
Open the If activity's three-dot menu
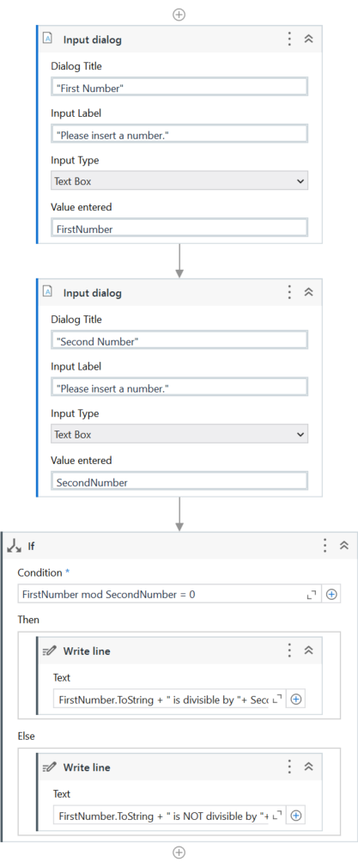325,545
